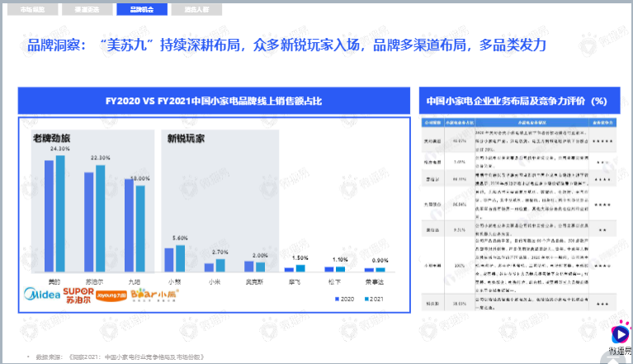
Task: Click the 九阳股份 company name cell
Action: (432, 205)
